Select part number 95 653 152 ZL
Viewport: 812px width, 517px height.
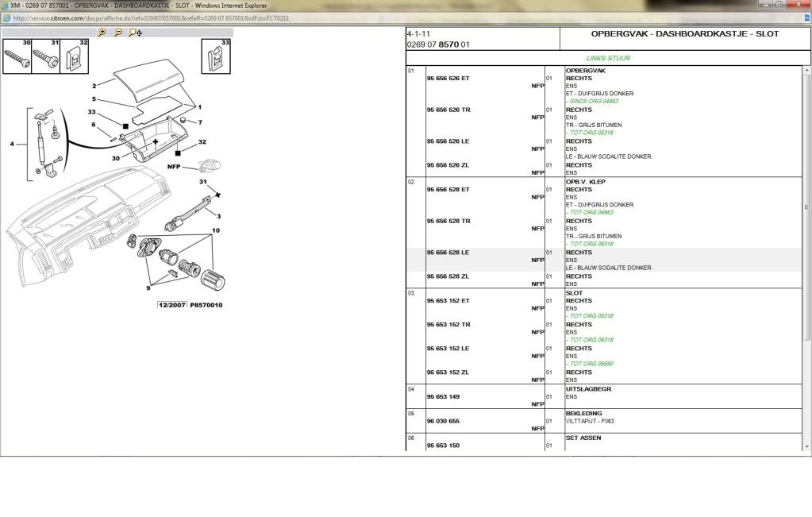[x=448, y=372]
